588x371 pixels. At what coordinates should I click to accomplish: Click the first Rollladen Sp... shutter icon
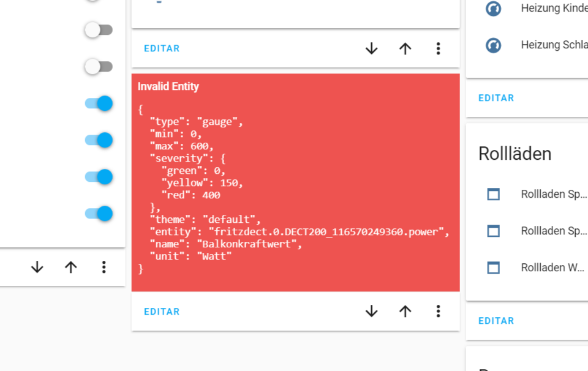[x=494, y=194]
